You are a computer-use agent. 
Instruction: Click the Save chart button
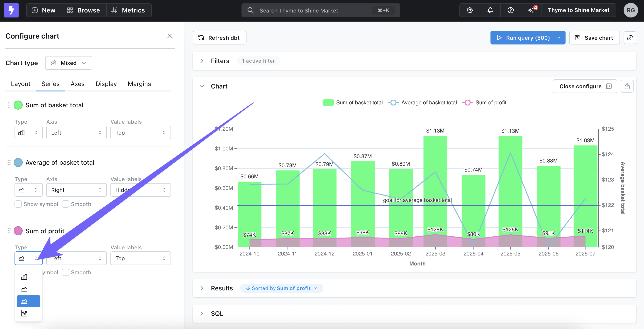click(x=594, y=38)
